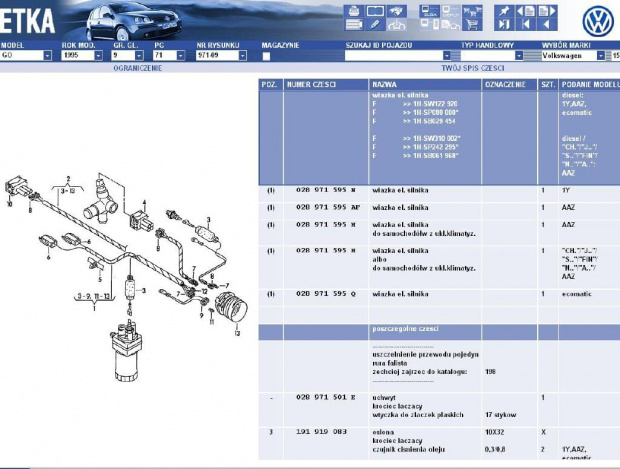Select part number 191 919 083

tap(321, 432)
